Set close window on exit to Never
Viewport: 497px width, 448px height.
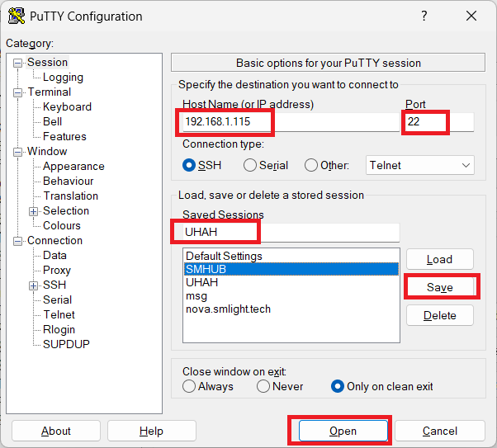[263, 386]
